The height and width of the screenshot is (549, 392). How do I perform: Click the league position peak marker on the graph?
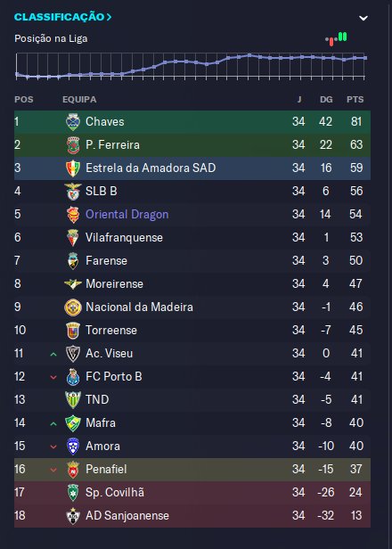coord(249,55)
